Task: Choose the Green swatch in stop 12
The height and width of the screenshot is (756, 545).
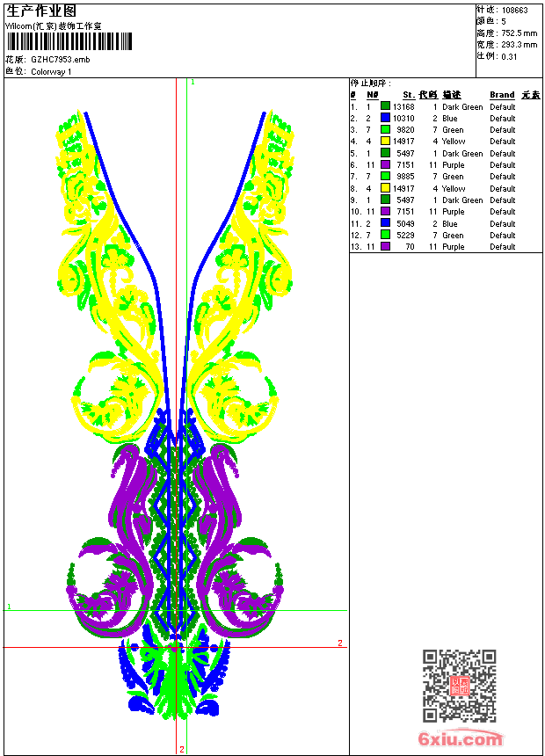Action: tap(385, 236)
